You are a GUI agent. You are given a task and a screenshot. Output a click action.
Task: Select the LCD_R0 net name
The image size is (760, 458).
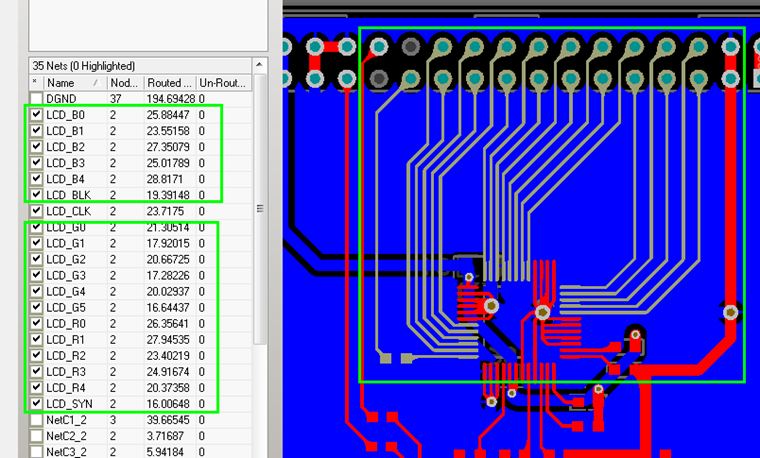click(x=66, y=324)
